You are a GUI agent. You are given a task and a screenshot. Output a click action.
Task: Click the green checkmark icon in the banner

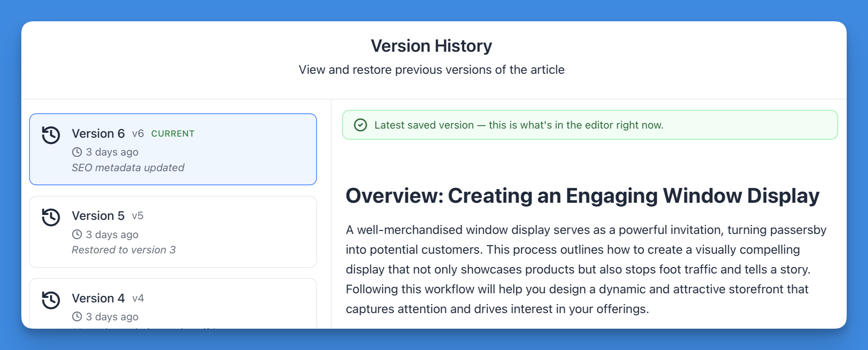click(360, 125)
